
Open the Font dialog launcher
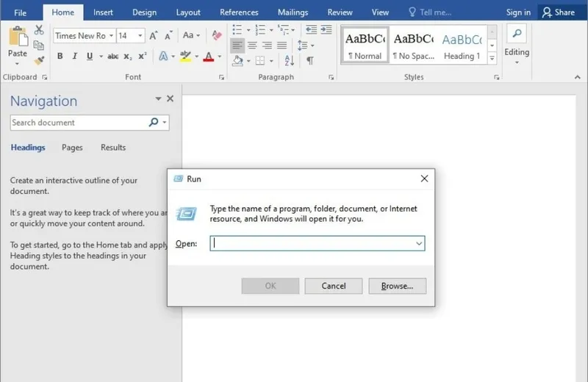[222, 77]
